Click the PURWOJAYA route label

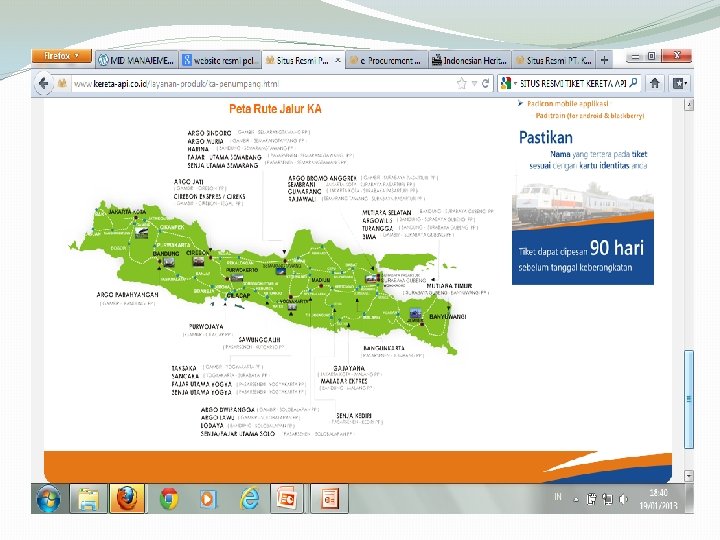(206, 326)
